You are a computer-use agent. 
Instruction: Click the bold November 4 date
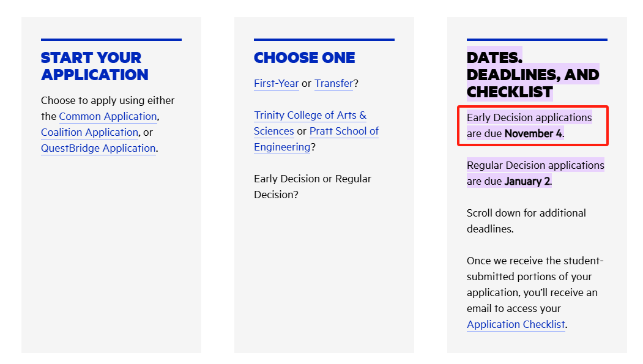(x=533, y=133)
